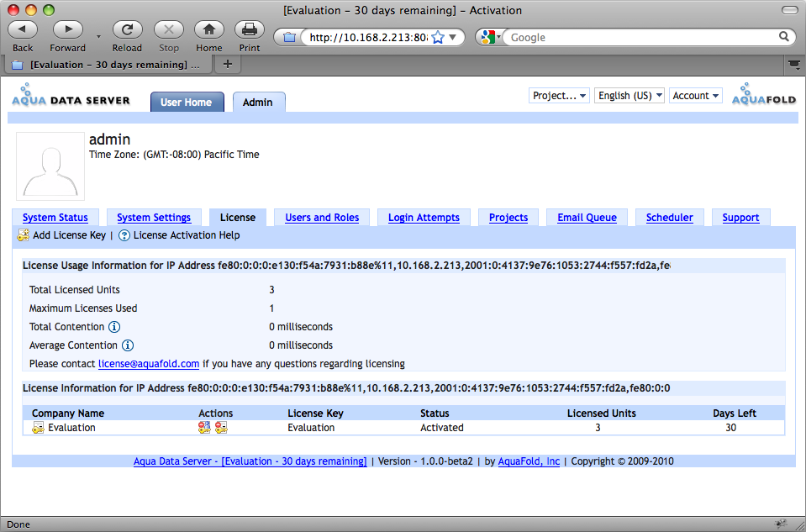Click the Evaluation license key cell

click(x=311, y=428)
